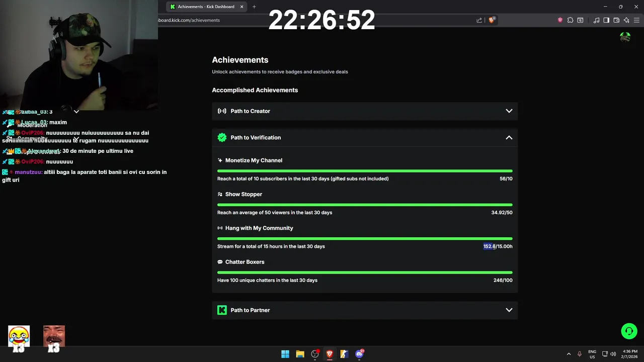This screenshot has height=362, width=644.
Task: Click the share page icon
Action: (479, 20)
